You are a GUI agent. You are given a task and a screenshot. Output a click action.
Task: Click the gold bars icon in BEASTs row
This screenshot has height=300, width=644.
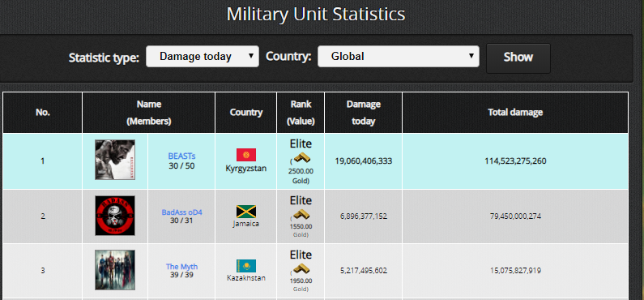click(x=302, y=157)
